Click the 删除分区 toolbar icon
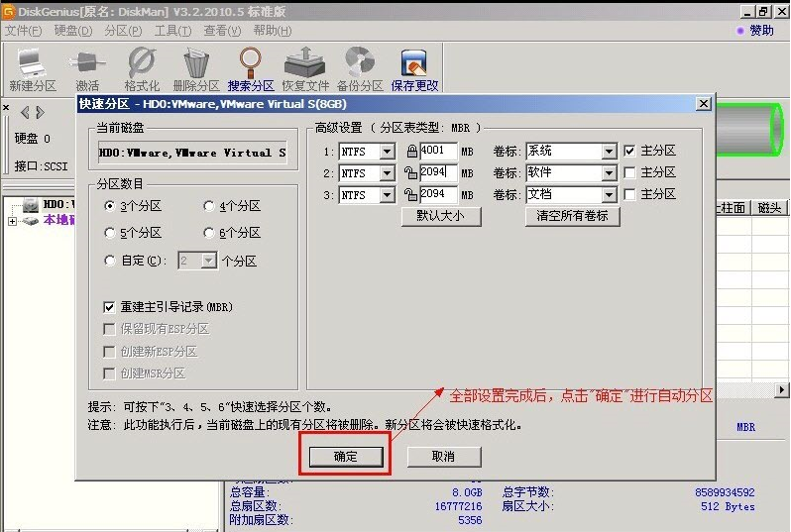The width and height of the screenshot is (791, 532). click(x=195, y=69)
